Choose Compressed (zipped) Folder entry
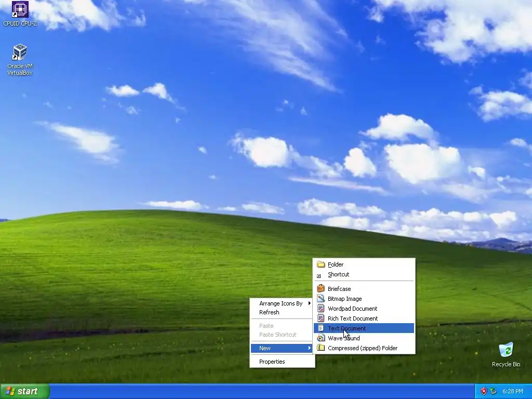Screen dimensions: 532x399 tap(364, 348)
